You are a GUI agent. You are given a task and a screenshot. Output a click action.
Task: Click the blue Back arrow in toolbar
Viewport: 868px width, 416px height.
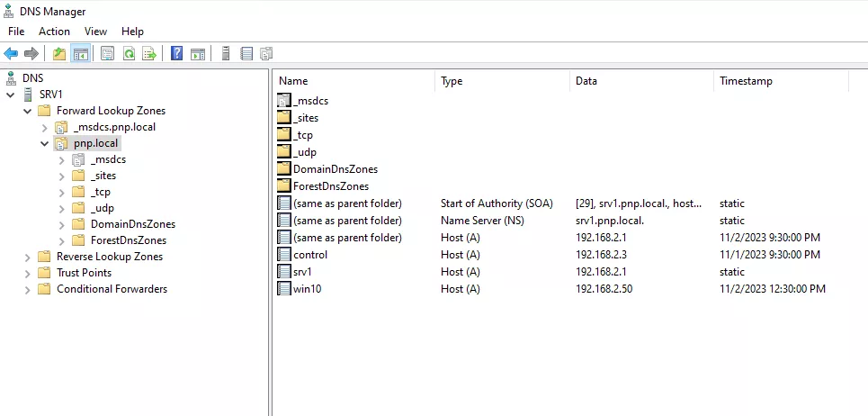point(11,54)
